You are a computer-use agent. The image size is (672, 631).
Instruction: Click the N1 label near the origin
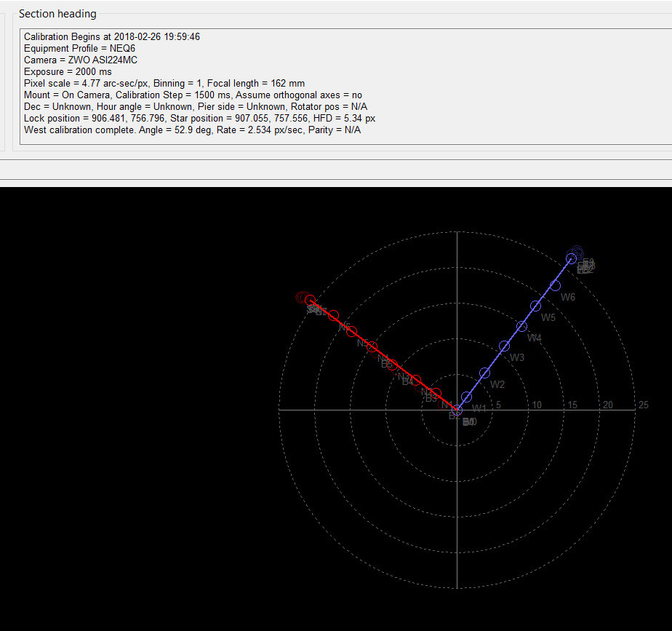pyautogui.click(x=447, y=404)
